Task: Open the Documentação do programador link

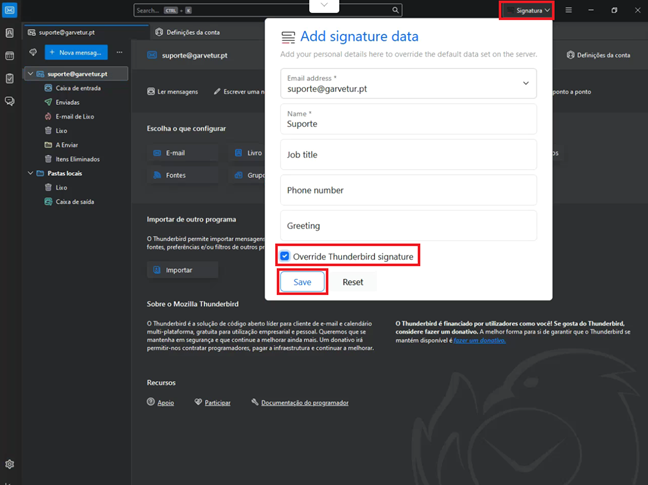Action: pos(305,403)
